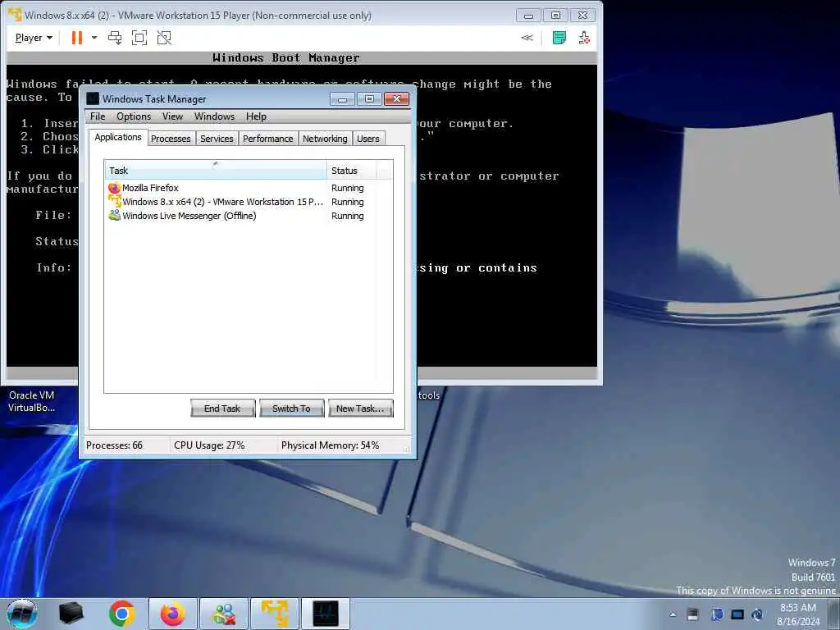
Task: Click Processes: 66 in status bar
Action: (x=115, y=445)
